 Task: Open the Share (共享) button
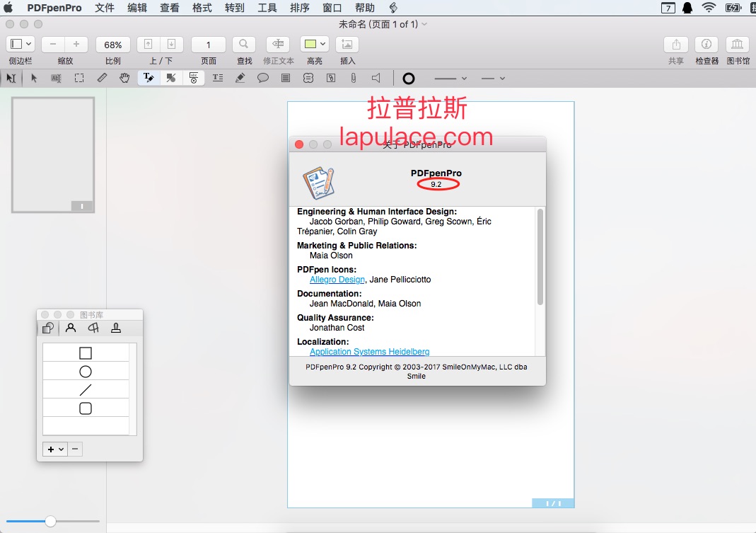point(676,45)
